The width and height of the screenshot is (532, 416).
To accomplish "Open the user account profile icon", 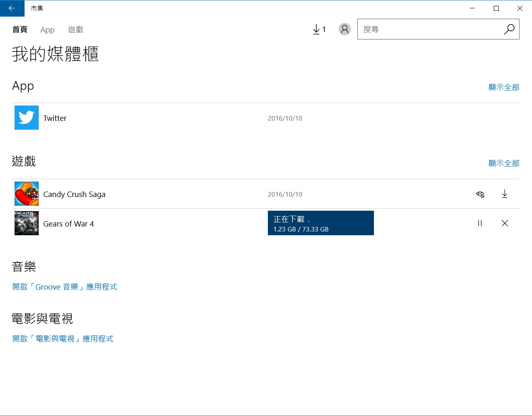I will (344, 29).
